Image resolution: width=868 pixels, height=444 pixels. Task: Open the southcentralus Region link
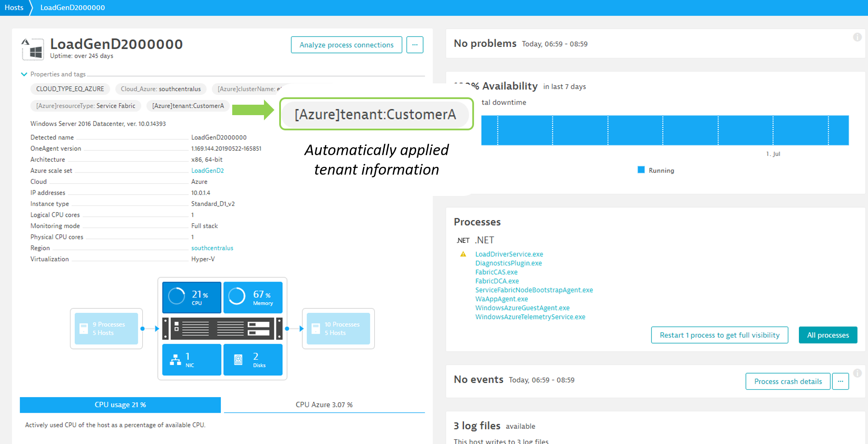pyautogui.click(x=212, y=248)
